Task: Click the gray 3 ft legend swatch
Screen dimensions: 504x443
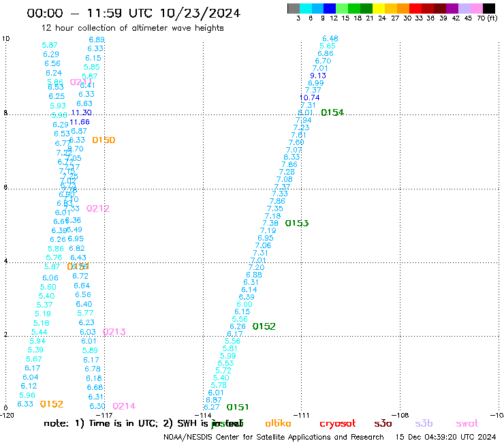Action: pyautogui.click(x=294, y=8)
